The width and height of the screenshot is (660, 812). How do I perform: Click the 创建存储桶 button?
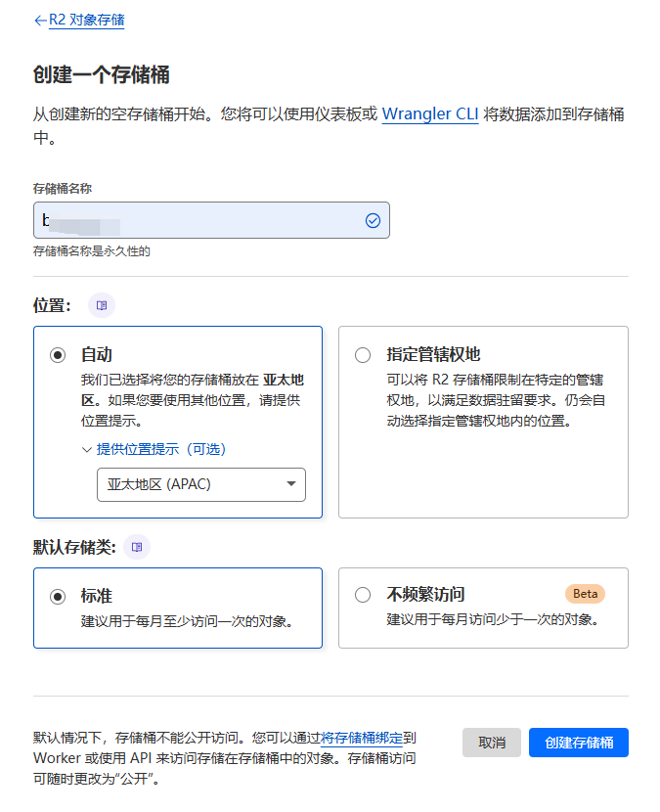578,743
